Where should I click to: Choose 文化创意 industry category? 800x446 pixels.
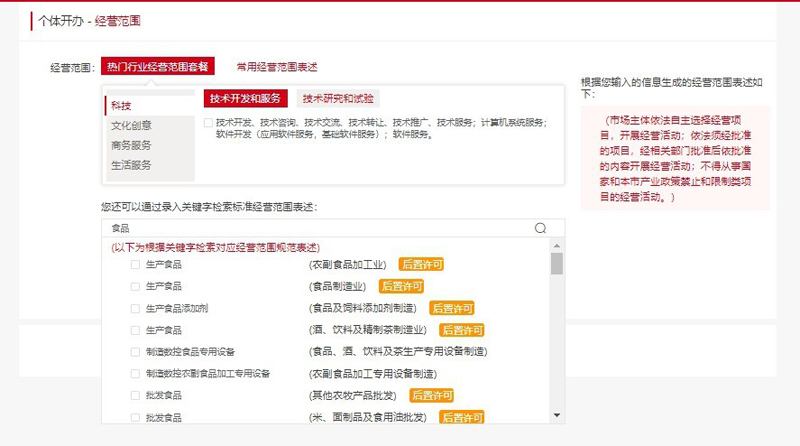click(131, 125)
